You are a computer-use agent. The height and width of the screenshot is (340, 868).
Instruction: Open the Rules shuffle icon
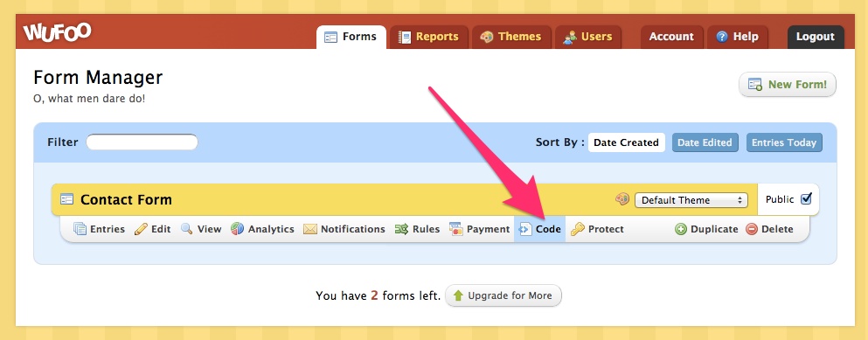pyautogui.click(x=401, y=229)
